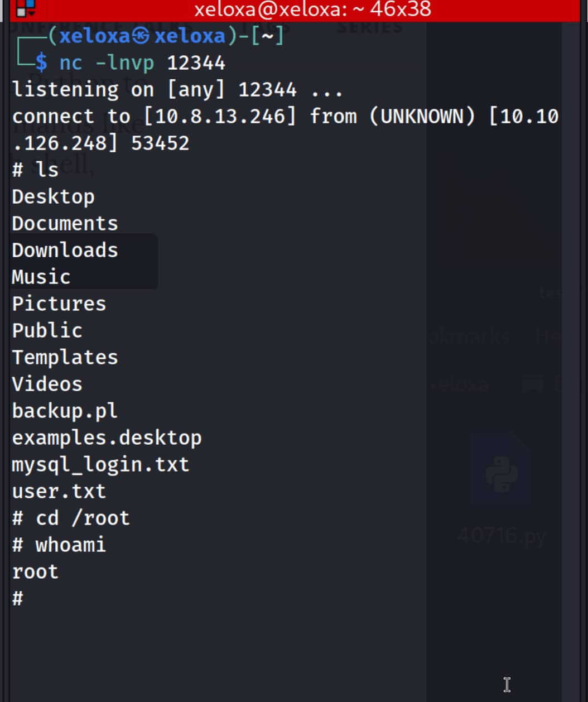
Task: Click the Desktop directory entry
Action: point(54,197)
